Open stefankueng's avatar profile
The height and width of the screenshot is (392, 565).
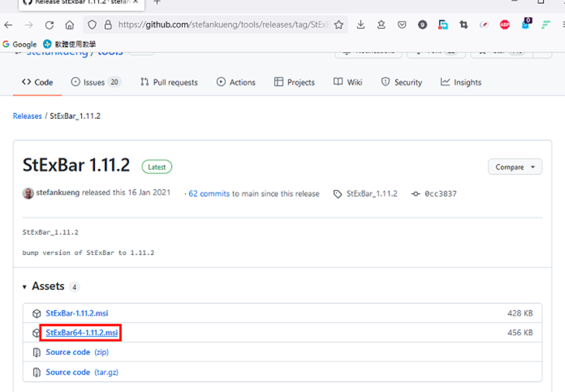point(28,194)
